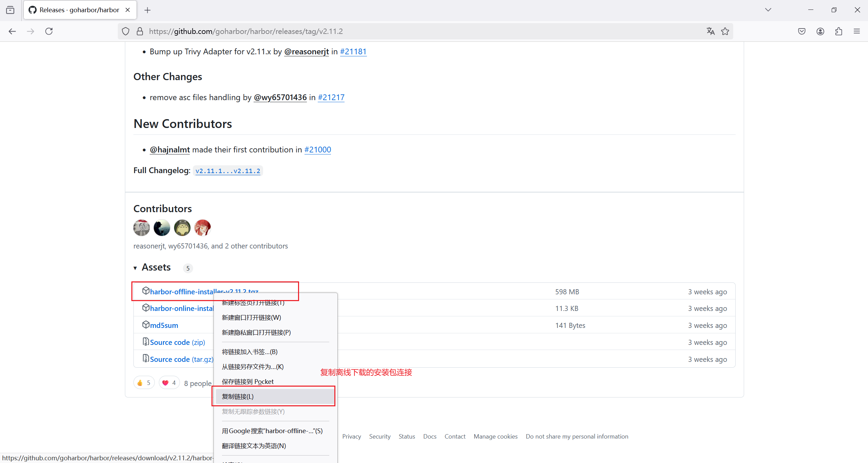Open Manage cookies footer link
This screenshot has height=463, width=868.
(496, 437)
